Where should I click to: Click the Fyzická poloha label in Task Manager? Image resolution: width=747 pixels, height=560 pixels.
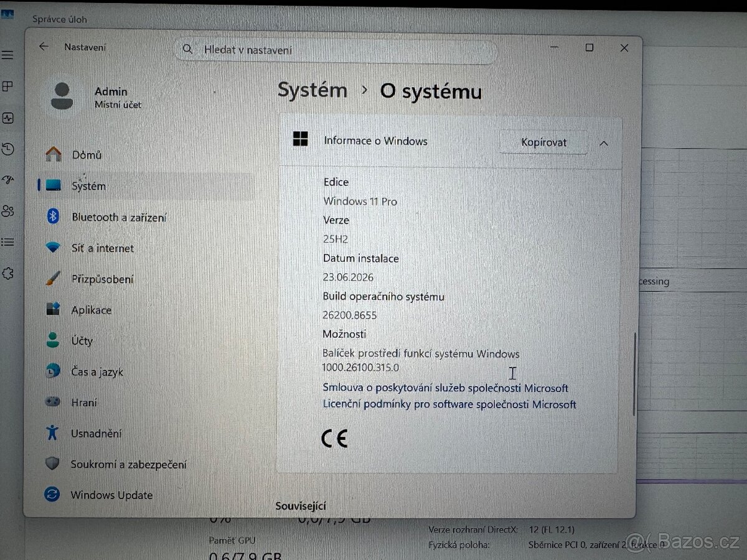(x=459, y=545)
